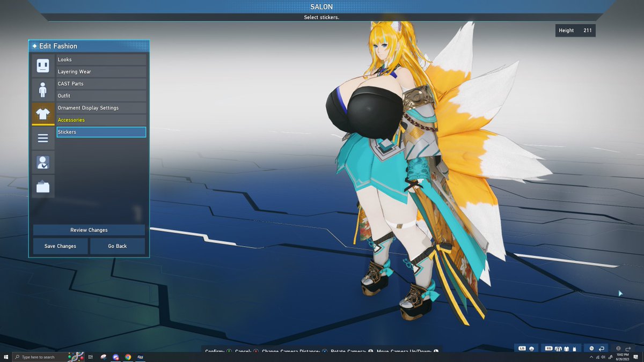The width and height of the screenshot is (644, 362).
Task: Open the Layering Wear category
Action: (x=101, y=72)
